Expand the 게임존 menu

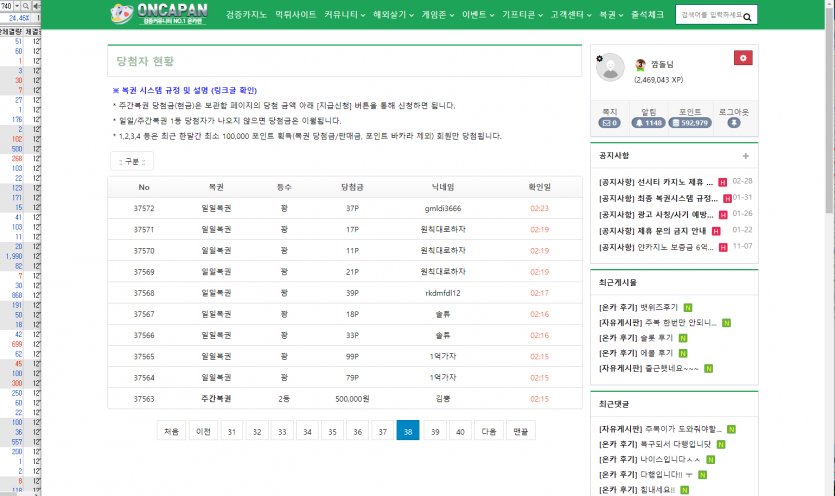pos(438,15)
